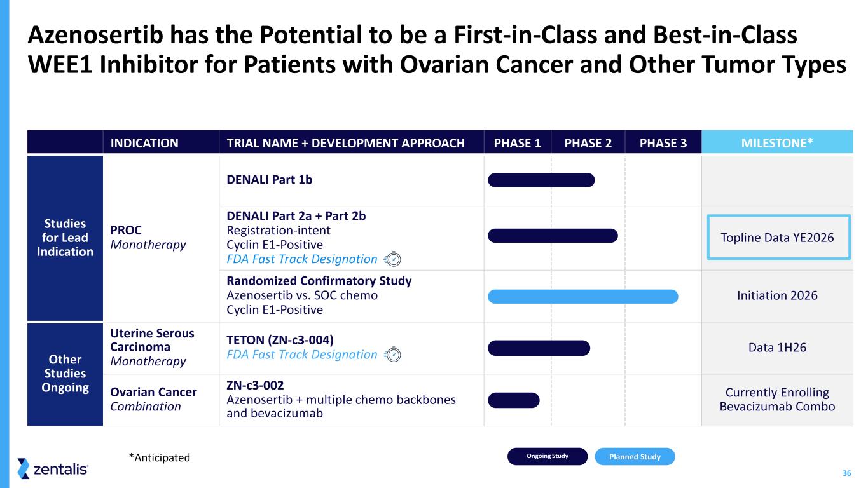Click the INDICATION column header
This screenshot has width=868, height=488.
tap(144, 142)
